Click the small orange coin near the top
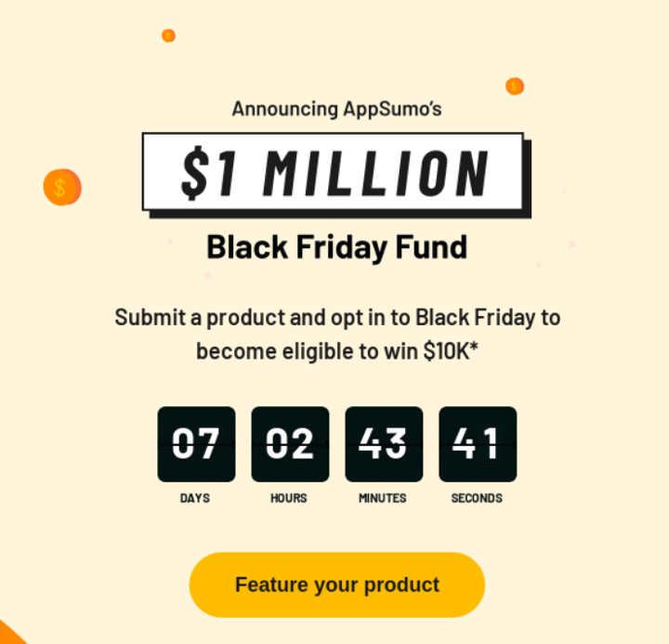This screenshot has height=644, width=669. coord(168,36)
